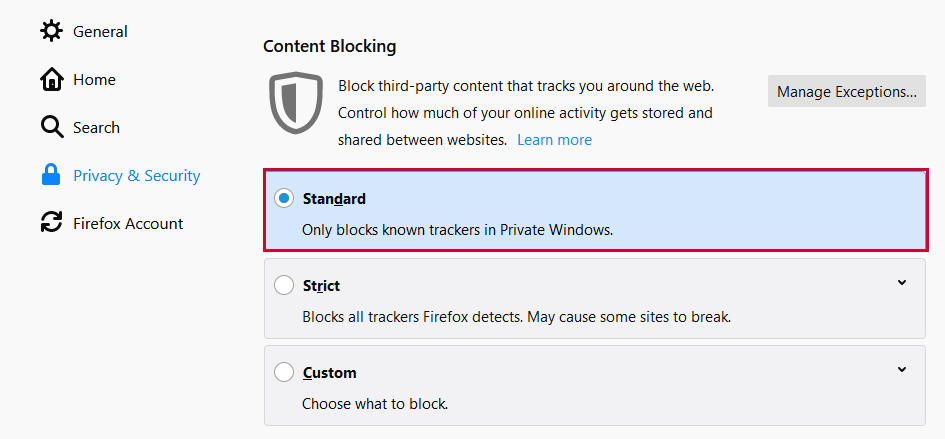Click the General gear icon

coord(51,31)
